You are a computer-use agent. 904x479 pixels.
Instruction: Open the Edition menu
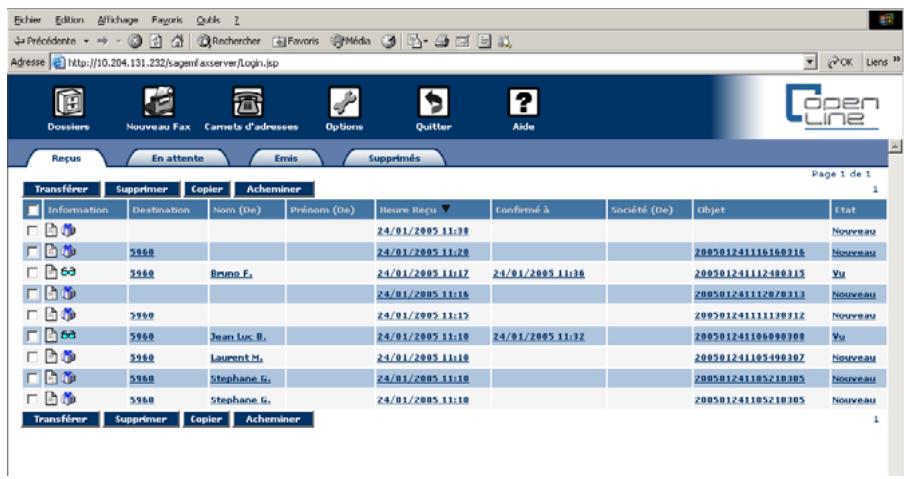click(x=70, y=20)
